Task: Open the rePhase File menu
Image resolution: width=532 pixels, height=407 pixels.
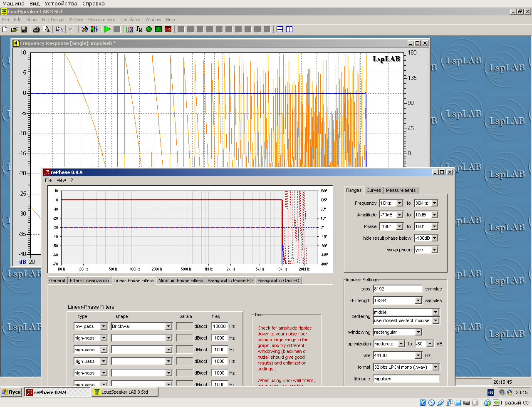Action: (48, 180)
